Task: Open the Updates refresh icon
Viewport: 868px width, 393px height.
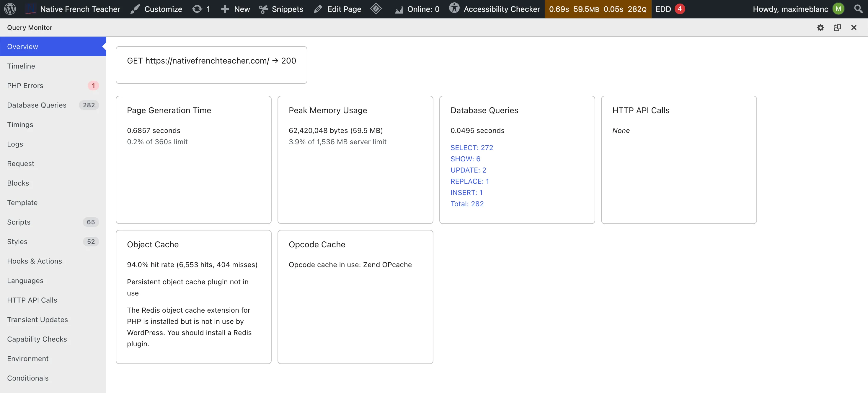Action: pos(201,9)
